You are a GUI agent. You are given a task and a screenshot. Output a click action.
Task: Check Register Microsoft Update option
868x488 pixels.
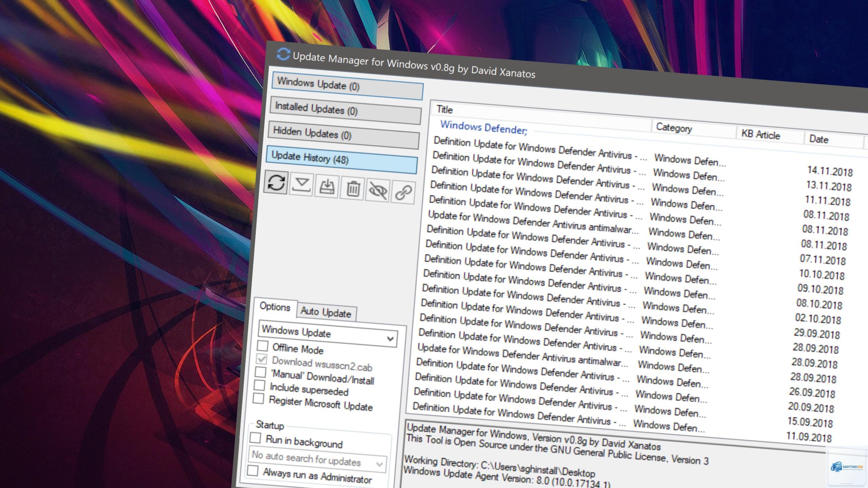pos(258,398)
